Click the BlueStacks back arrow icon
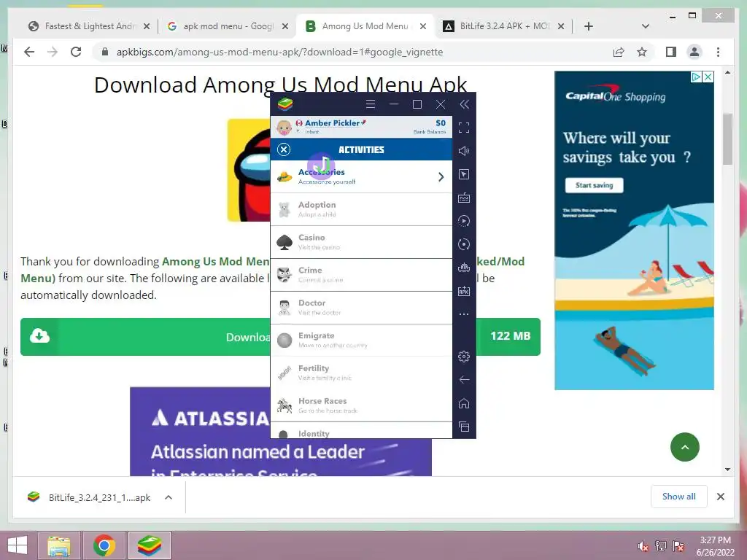The image size is (747, 560). [x=463, y=379]
